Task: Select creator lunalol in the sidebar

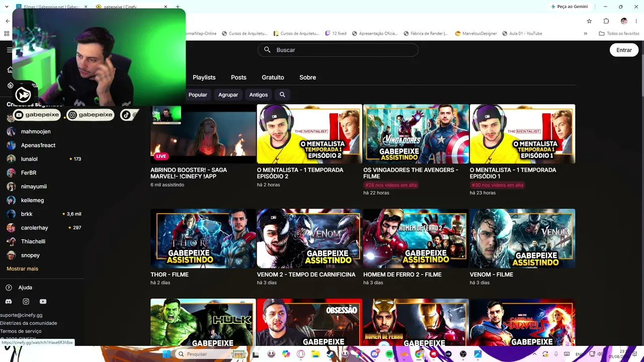Action: coord(29,159)
